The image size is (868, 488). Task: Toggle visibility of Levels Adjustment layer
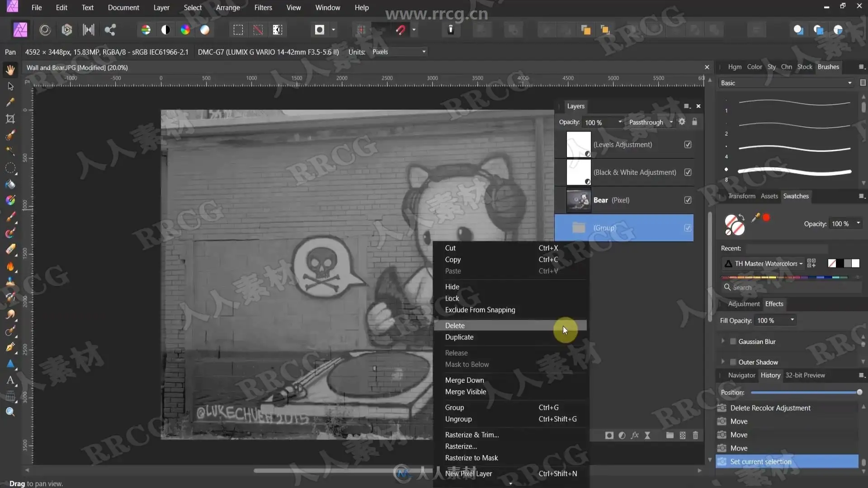coord(688,145)
